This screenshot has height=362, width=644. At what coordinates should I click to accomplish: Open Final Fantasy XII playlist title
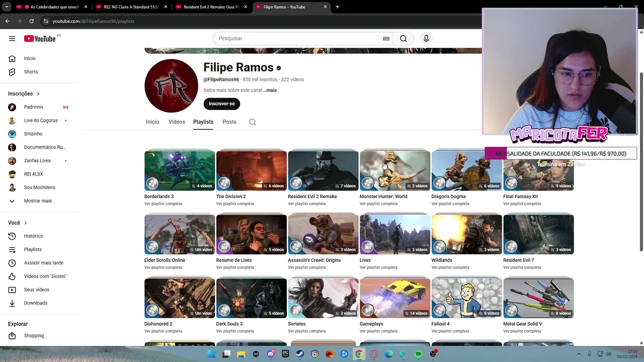tap(520, 197)
